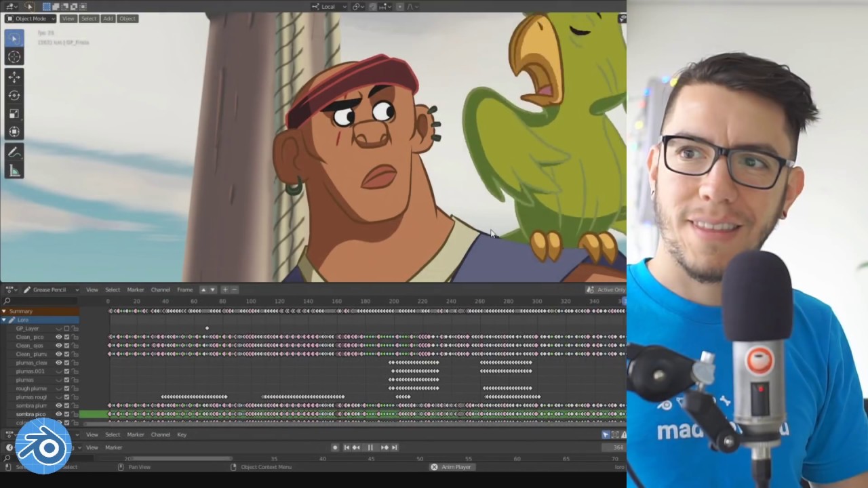Toggle auto keying record button

(x=335, y=447)
